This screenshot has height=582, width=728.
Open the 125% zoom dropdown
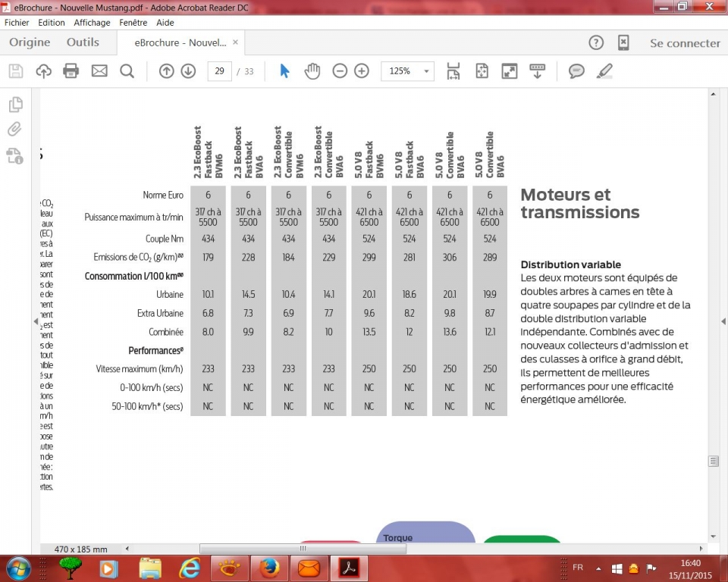407,71
